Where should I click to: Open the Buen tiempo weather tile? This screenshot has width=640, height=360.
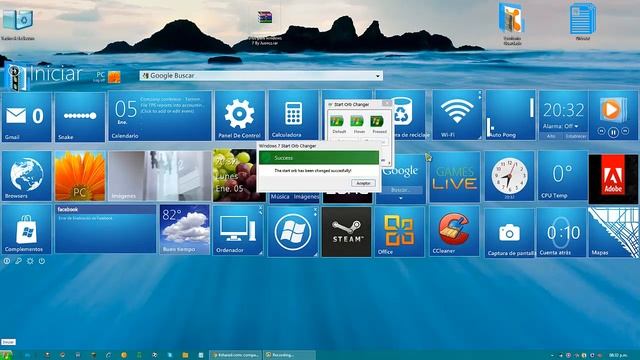184,229
